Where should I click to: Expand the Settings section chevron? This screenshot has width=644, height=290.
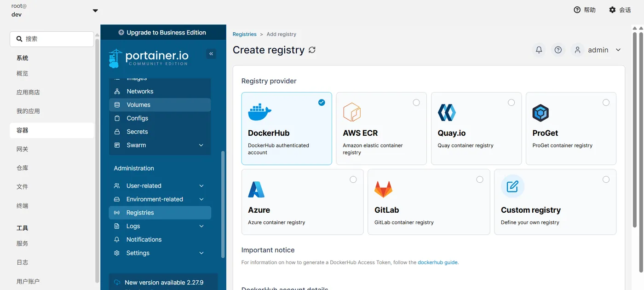pos(201,253)
